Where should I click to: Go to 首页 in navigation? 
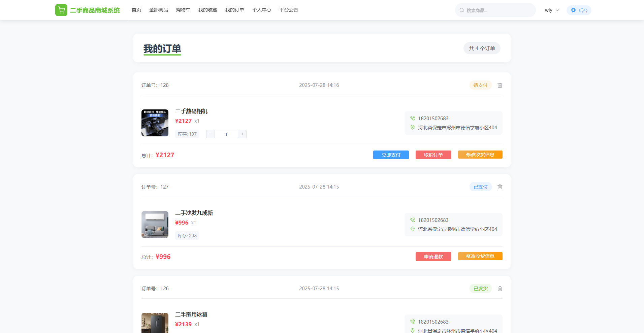(136, 10)
